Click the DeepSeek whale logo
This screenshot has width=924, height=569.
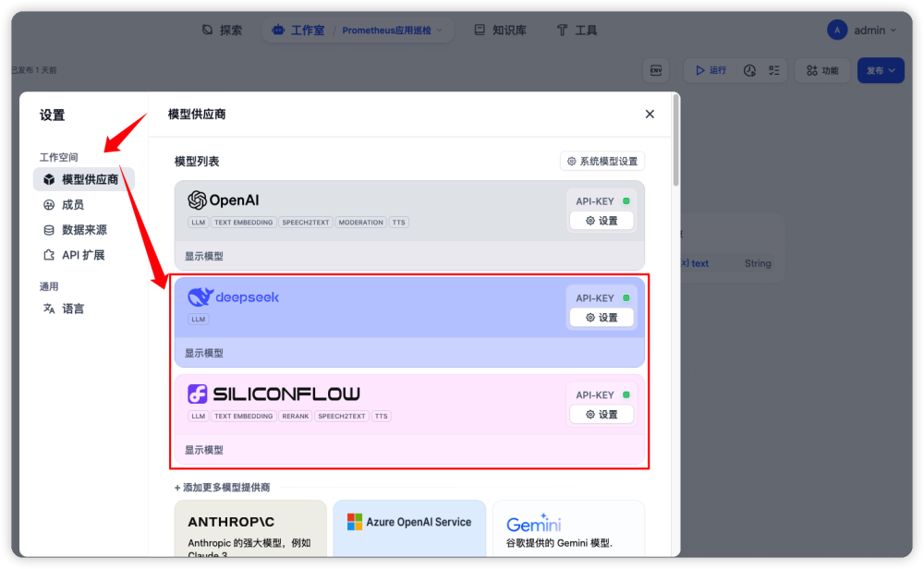(233, 297)
